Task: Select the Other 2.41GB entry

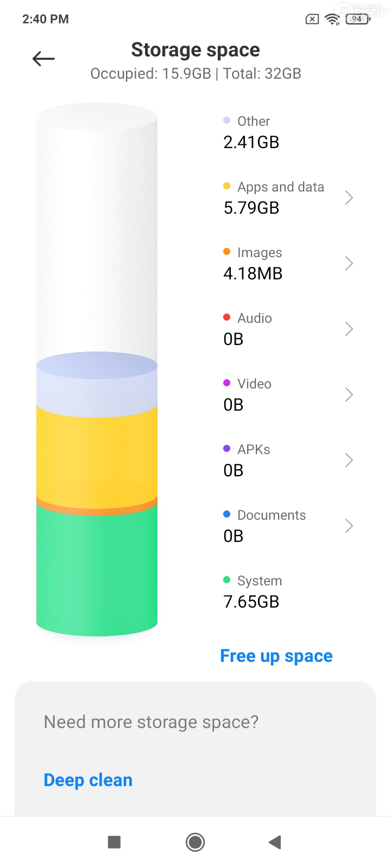Action: click(251, 132)
